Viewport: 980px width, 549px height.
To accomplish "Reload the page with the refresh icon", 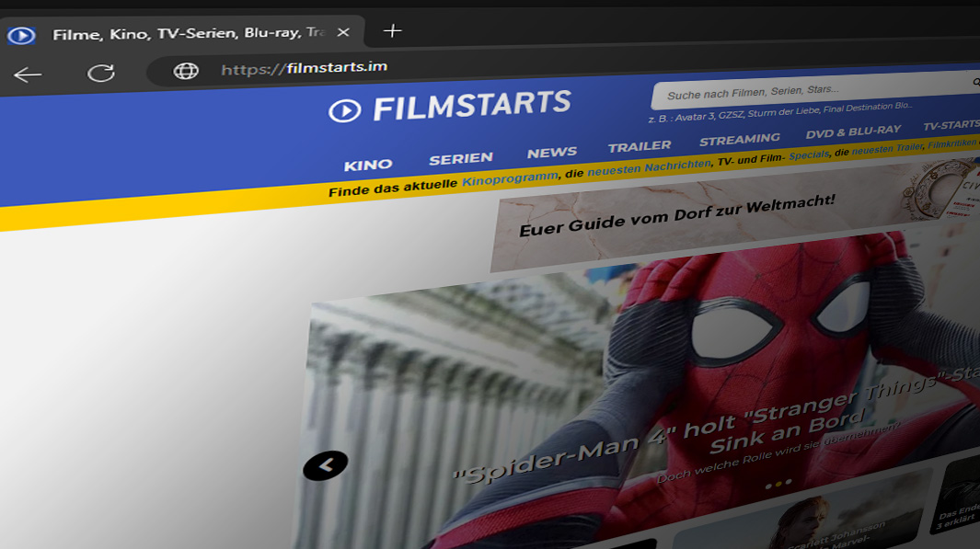I will pos(101,72).
